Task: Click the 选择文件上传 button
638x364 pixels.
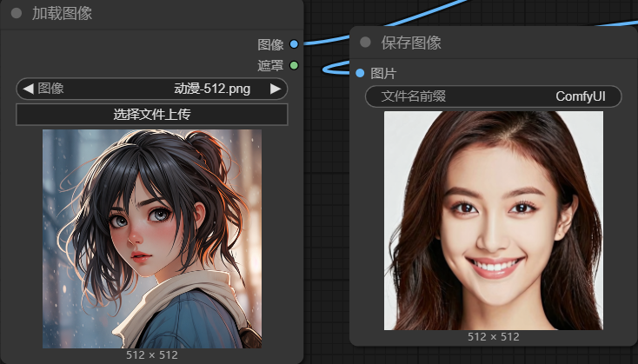Action: [152, 115]
